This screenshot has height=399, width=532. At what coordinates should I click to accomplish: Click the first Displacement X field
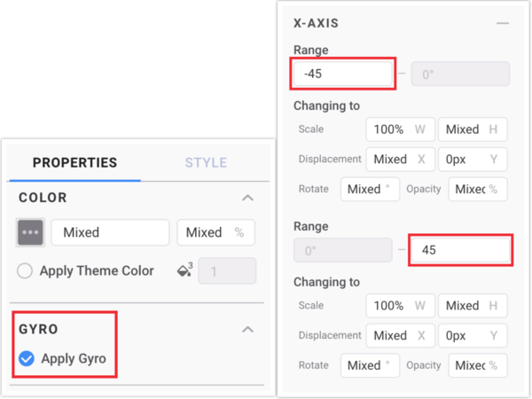pyautogui.click(x=399, y=160)
